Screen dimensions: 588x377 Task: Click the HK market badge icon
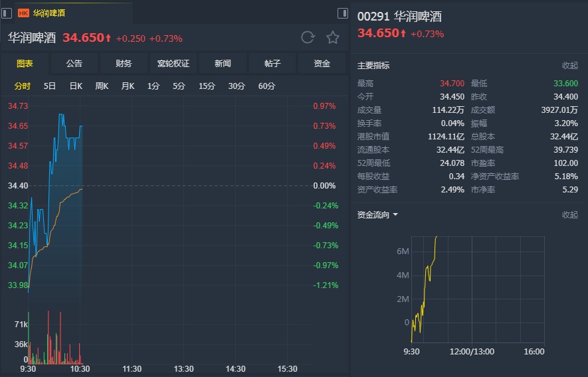pyautogui.click(x=23, y=13)
